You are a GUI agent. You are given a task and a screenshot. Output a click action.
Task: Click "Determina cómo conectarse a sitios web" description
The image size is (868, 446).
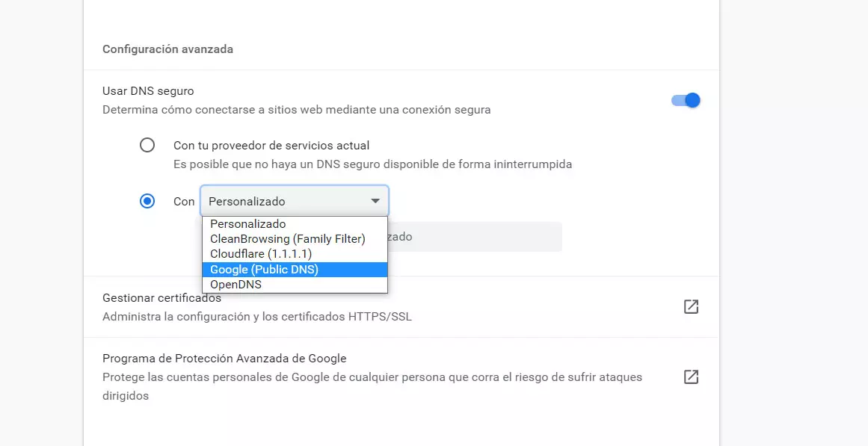(x=297, y=110)
